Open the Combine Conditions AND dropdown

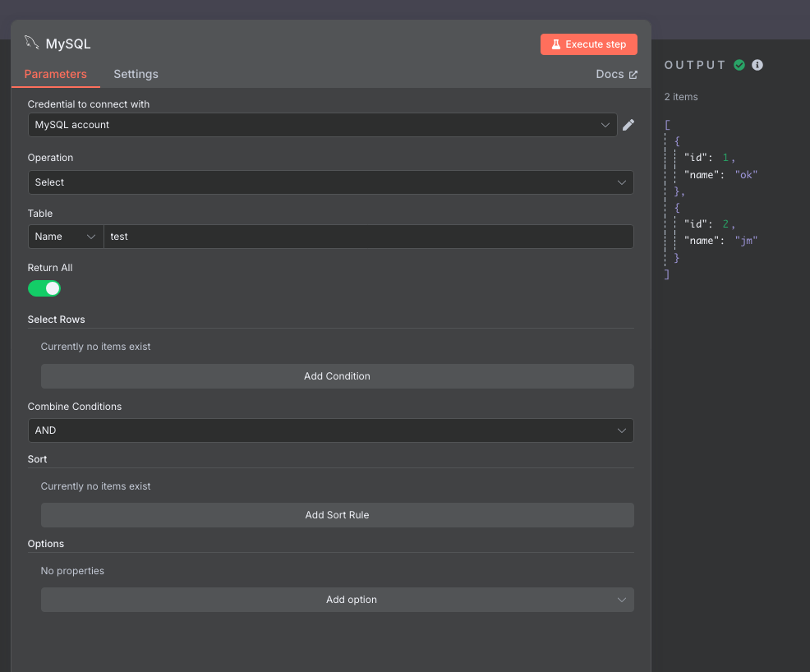click(330, 430)
